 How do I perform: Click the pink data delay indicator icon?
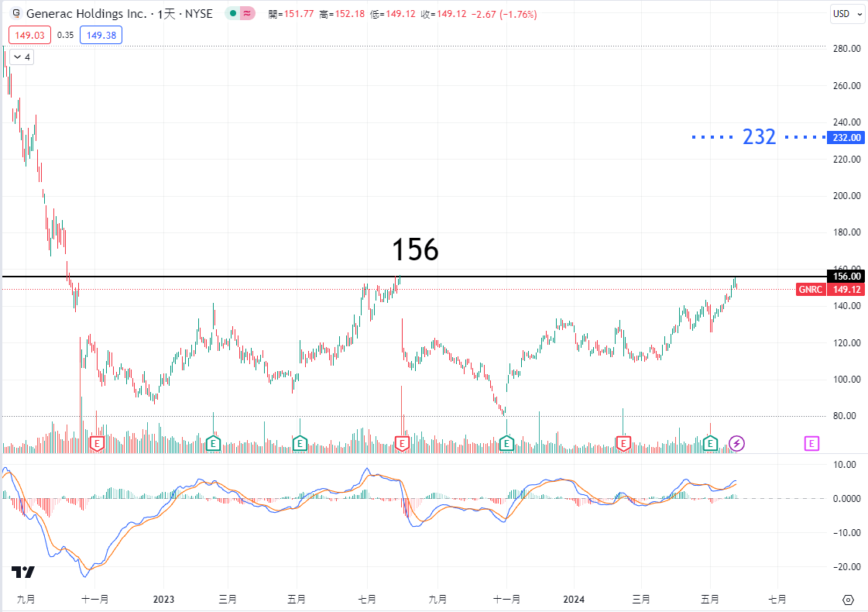(248, 14)
